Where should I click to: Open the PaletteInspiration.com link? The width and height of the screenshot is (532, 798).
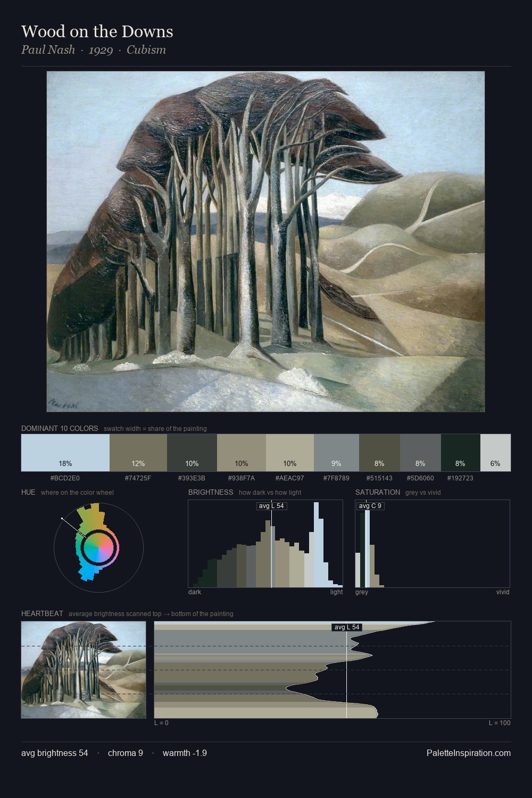coord(469,753)
